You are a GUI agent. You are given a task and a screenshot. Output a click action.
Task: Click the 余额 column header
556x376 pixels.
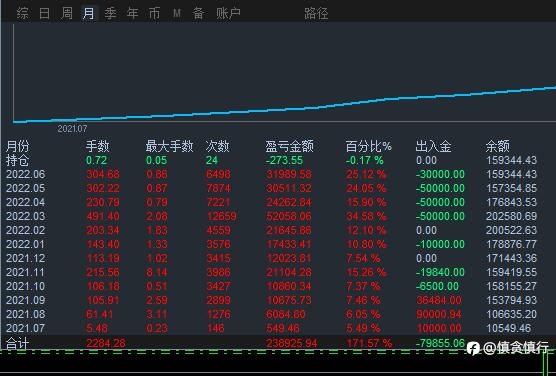(497, 146)
